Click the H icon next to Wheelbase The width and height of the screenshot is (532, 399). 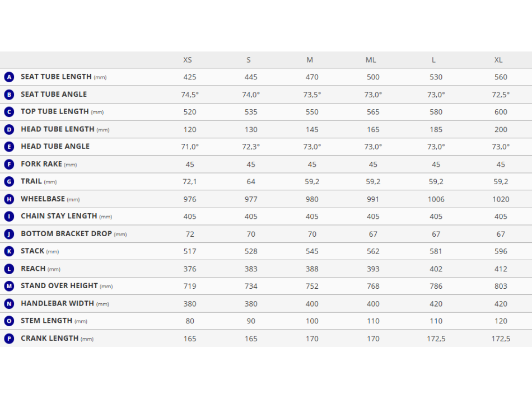9,199
